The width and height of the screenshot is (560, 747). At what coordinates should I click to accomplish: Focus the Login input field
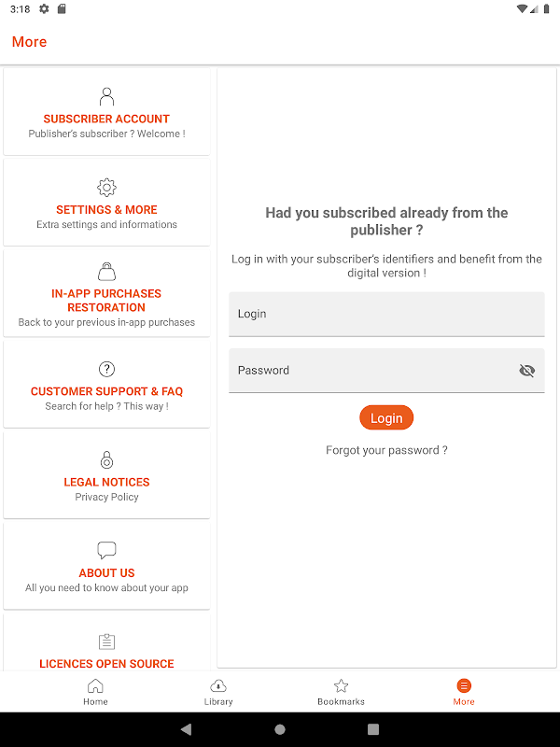pos(386,314)
